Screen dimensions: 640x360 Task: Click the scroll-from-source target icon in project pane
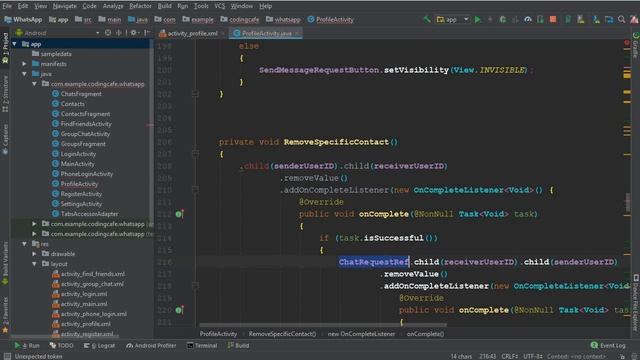point(108,33)
